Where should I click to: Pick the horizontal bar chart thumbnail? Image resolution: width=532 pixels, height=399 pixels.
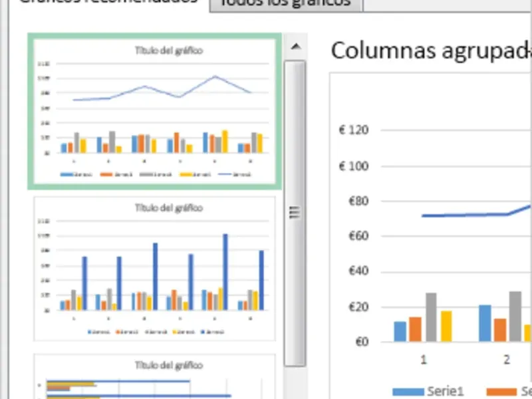[x=155, y=376]
